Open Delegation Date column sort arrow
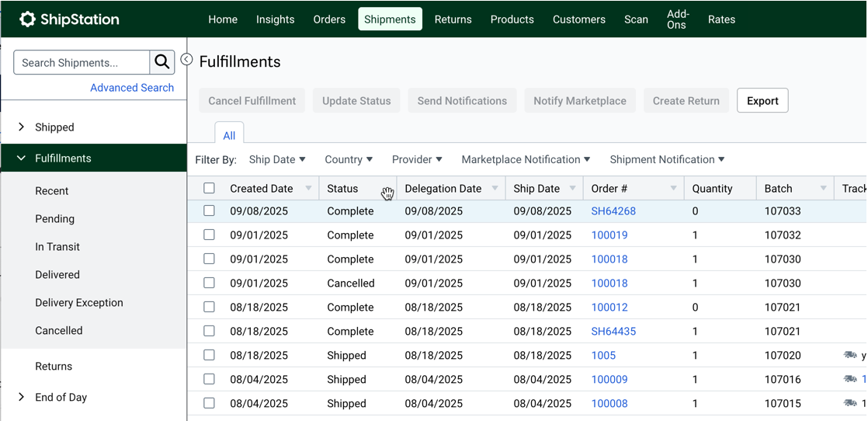 495,188
